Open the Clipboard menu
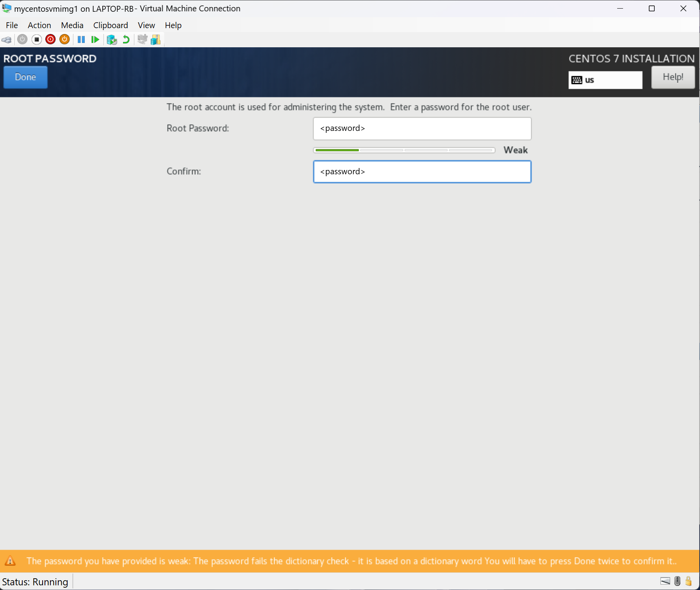 point(111,25)
